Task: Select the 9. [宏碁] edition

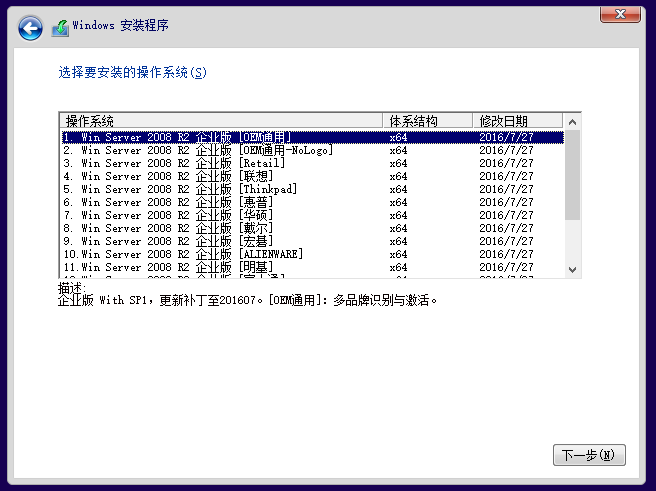Action: [313, 241]
